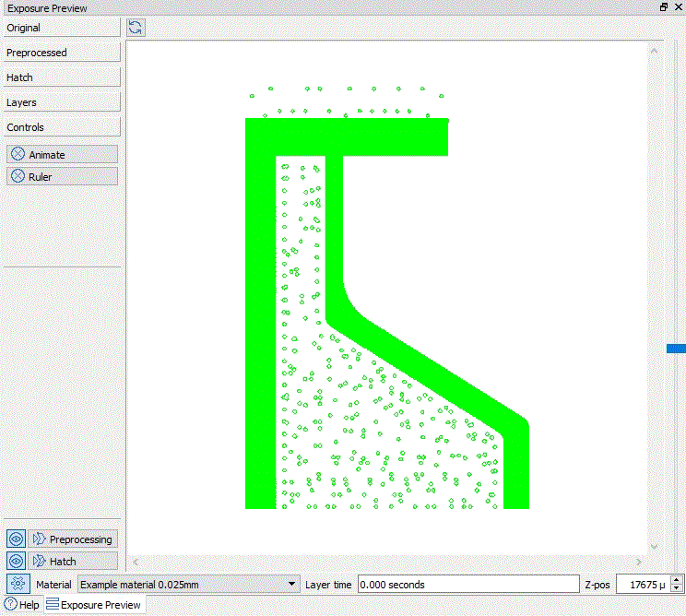Click horizontal scrollbar left arrow
The height and width of the screenshot is (616, 686).
(136, 562)
